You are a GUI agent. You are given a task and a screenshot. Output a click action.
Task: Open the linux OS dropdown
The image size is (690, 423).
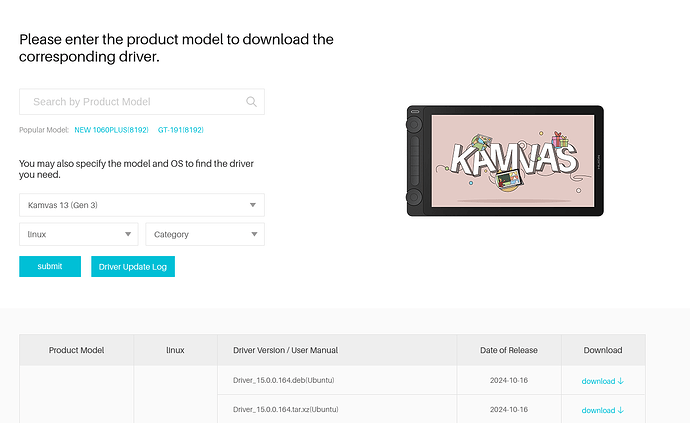[79, 234]
